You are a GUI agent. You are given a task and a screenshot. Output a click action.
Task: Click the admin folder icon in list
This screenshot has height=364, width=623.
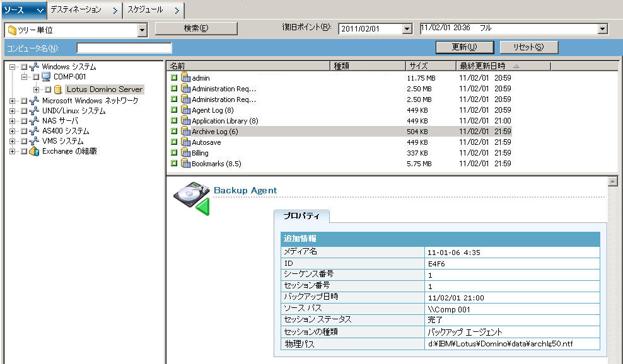185,78
